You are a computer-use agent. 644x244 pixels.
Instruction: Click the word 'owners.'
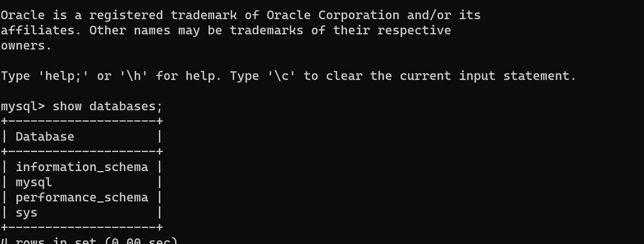(26, 45)
